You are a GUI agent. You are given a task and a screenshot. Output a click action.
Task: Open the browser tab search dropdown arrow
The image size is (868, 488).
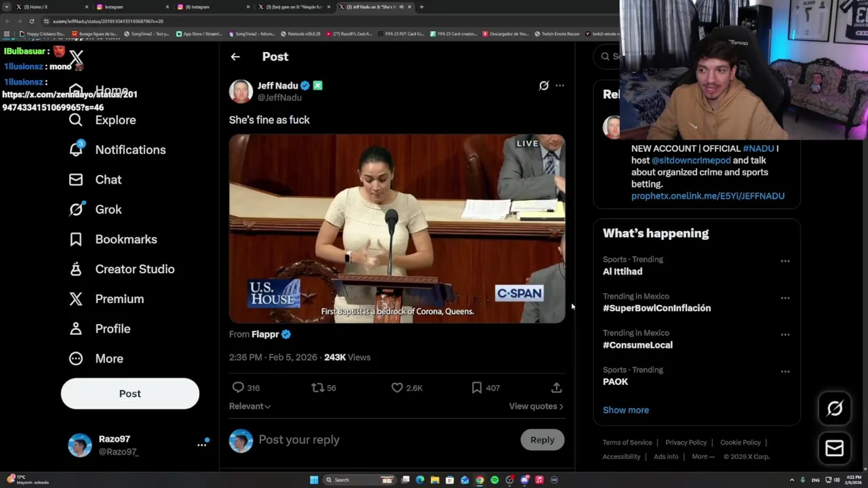tap(7, 7)
